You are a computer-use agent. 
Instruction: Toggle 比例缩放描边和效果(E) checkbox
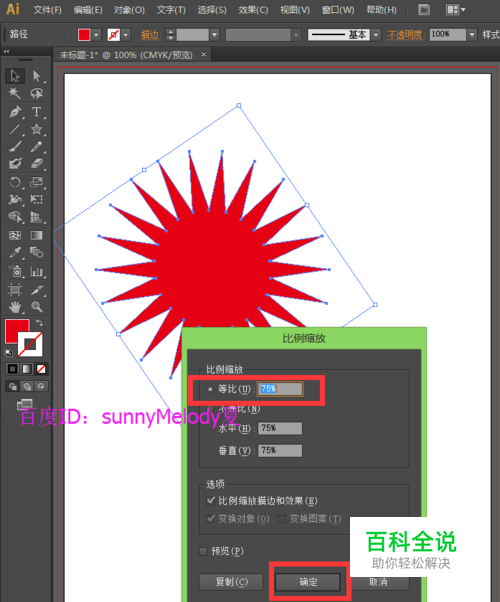210,501
